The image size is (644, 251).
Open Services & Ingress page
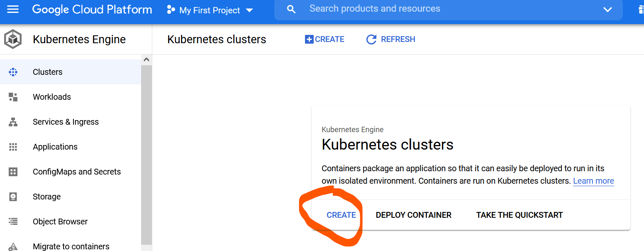point(71,122)
